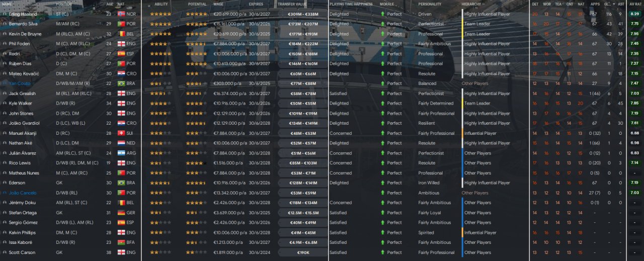Image resolution: width=644 pixels, height=261 pixels.
Task: Click the info icon beside Bernardo Silva
Action: tap(5, 24)
